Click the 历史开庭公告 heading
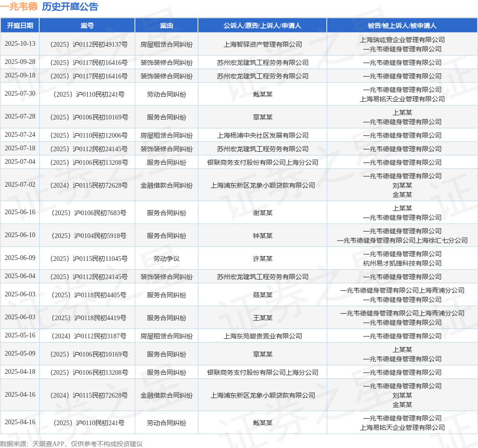478x448 pixels. tap(70, 7)
